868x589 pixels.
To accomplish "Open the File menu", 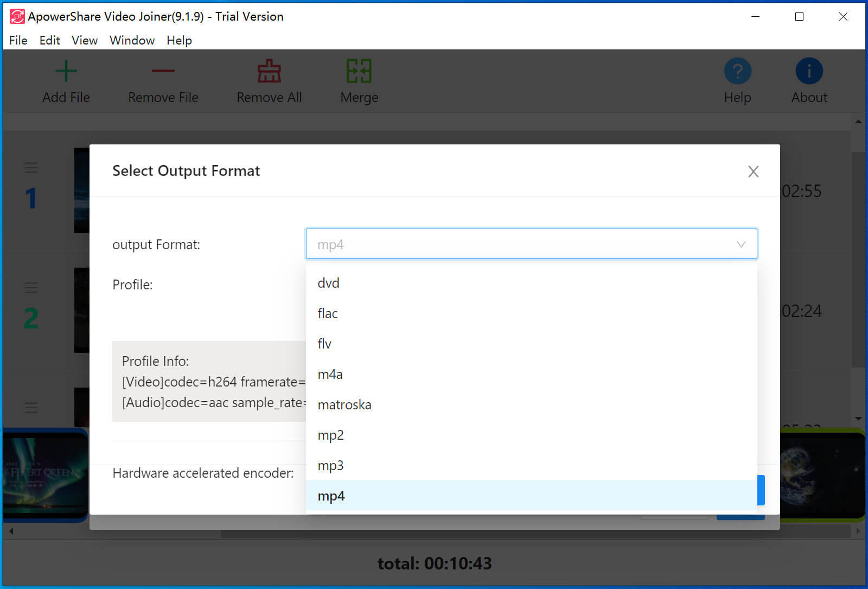I will tap(18, 40).
